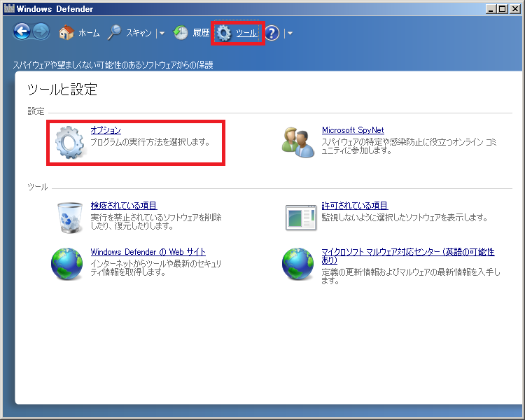
Task: Open the 許可されている項目 link
Action: 355,205
